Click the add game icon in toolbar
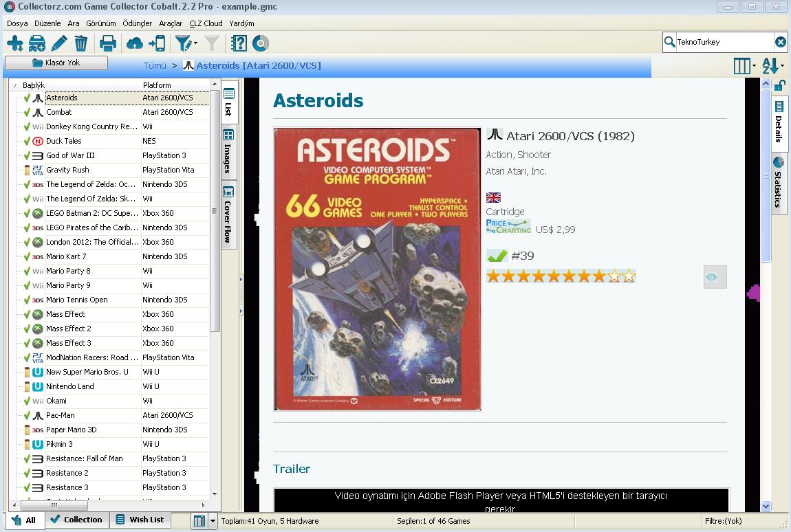 coord(14,44)
